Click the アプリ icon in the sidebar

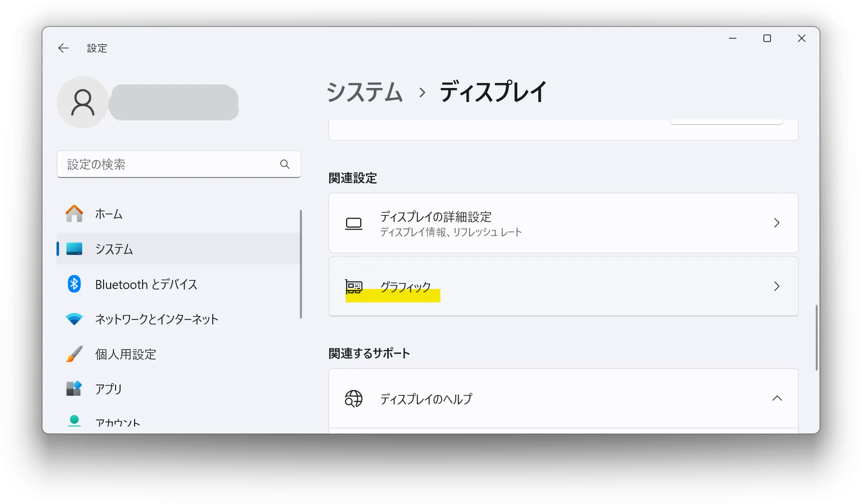pos(75,388)
